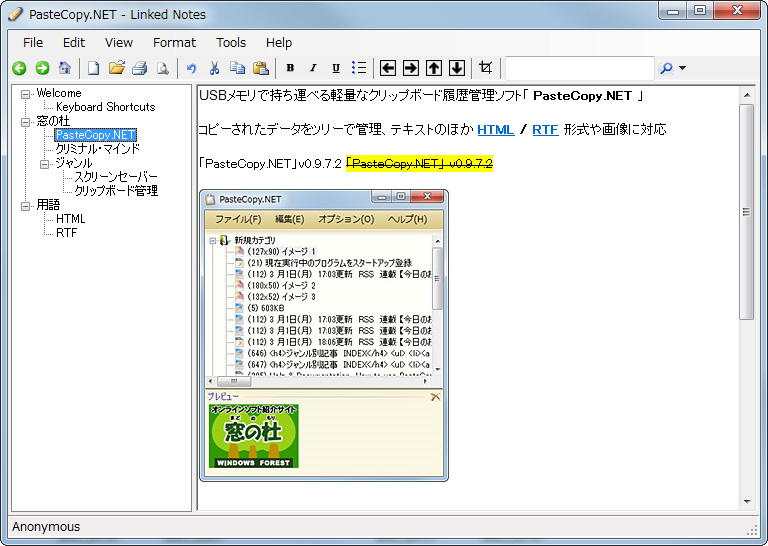Open the search options dropdown arrow
This screenshot has width=768, height=546.
coord(682,68)
